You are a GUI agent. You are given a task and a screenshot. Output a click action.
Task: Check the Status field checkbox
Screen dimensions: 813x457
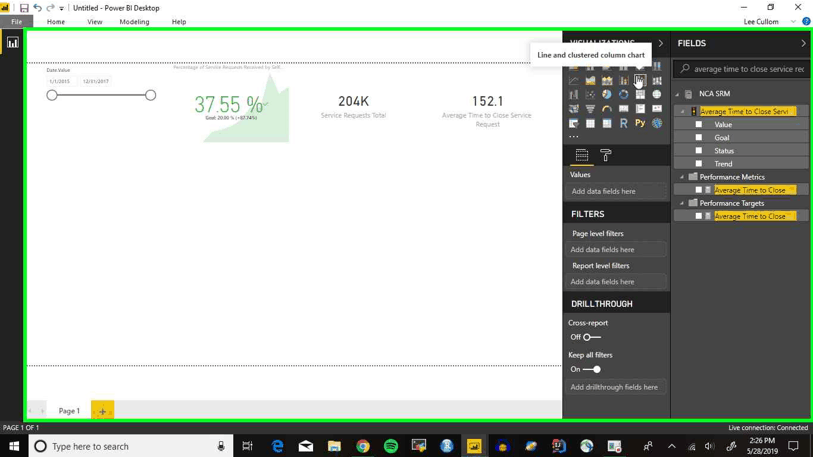pyautogui.click(x=698, y=150)
